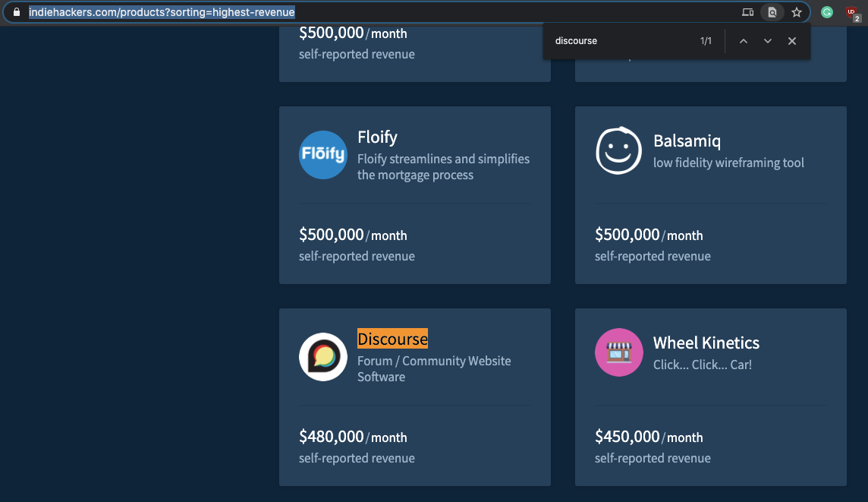Click Discourse's $480,000/month revenue
This screenshot has height=502, width=868.
click(353, 437)
